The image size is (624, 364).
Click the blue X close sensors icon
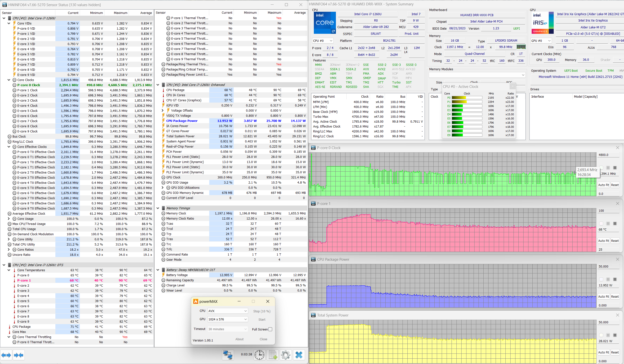coord(299,355)
